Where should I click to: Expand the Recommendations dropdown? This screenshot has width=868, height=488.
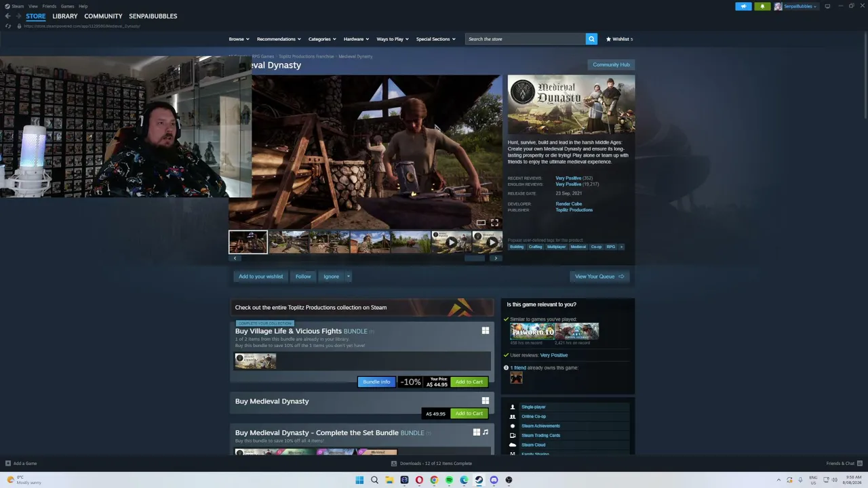279,39
